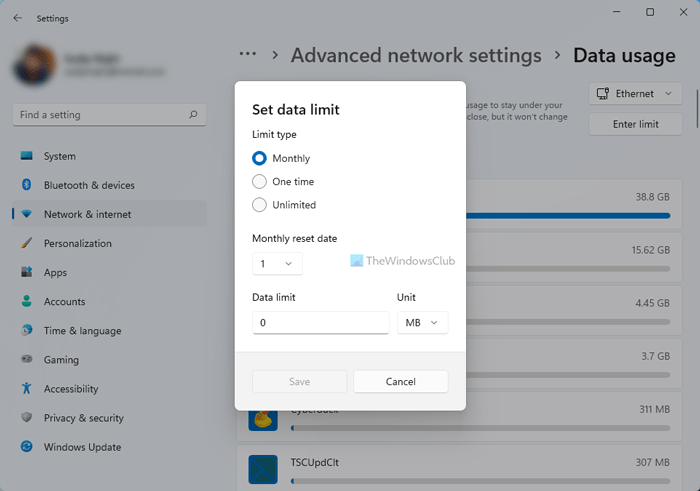Open the Monthly reset date dropdown
700x491 pixels.
pos(277,264)
